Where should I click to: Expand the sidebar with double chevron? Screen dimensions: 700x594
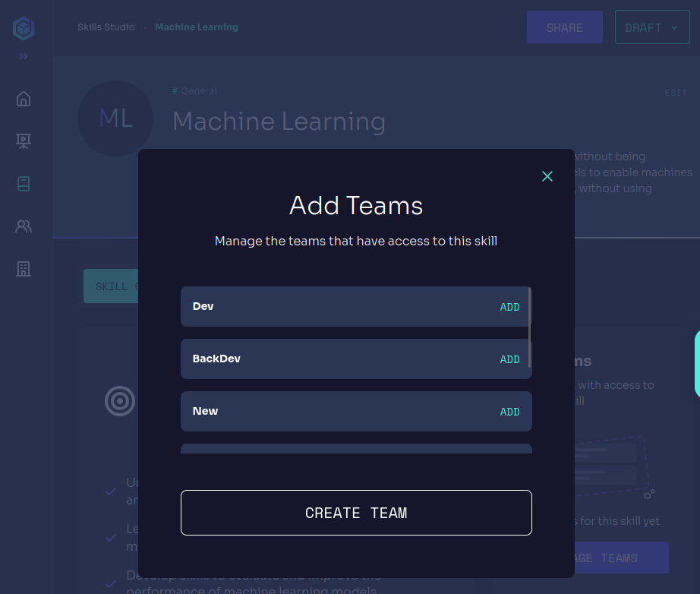point(24,56)
